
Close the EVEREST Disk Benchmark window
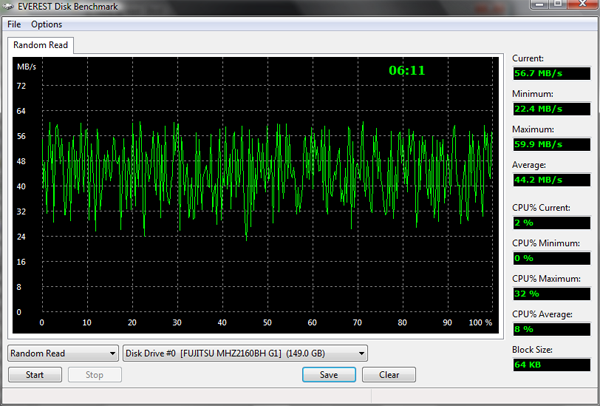coord(583,4)
